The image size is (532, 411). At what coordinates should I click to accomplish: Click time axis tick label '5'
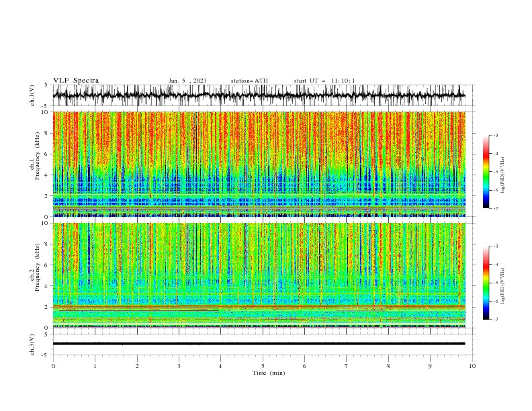pos(263,366)
